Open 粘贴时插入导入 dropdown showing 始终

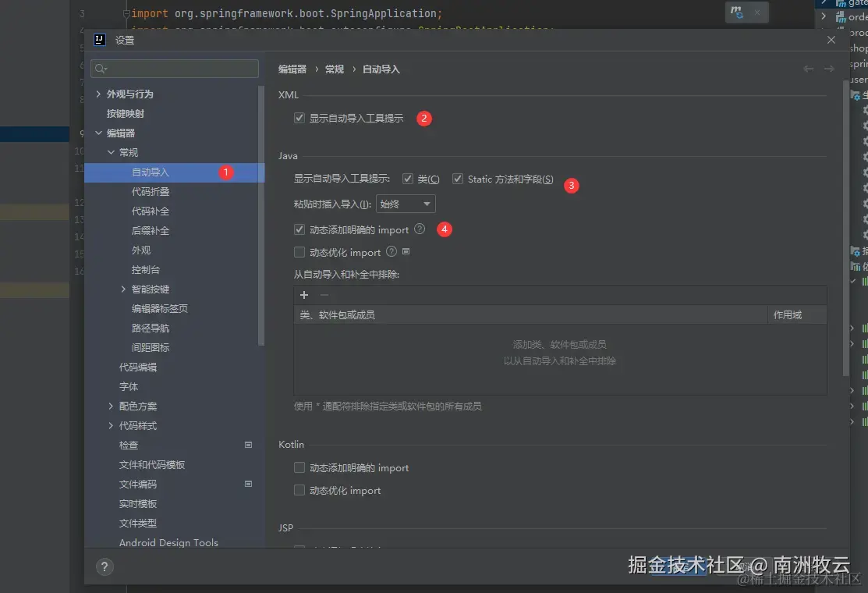[x=406, y=204]
